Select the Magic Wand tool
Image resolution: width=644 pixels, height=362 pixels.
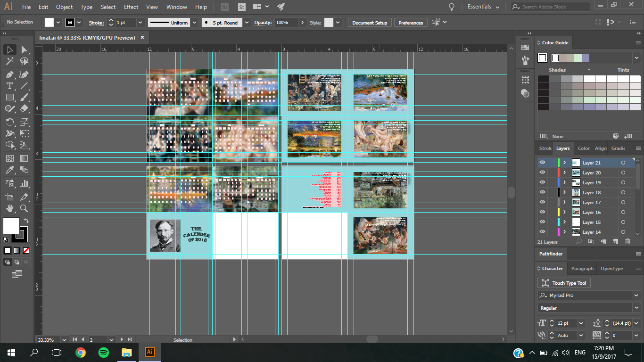point(10,61)
